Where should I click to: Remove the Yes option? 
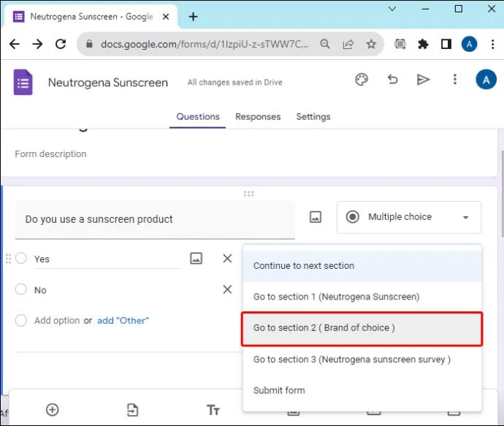coord(227,258)
